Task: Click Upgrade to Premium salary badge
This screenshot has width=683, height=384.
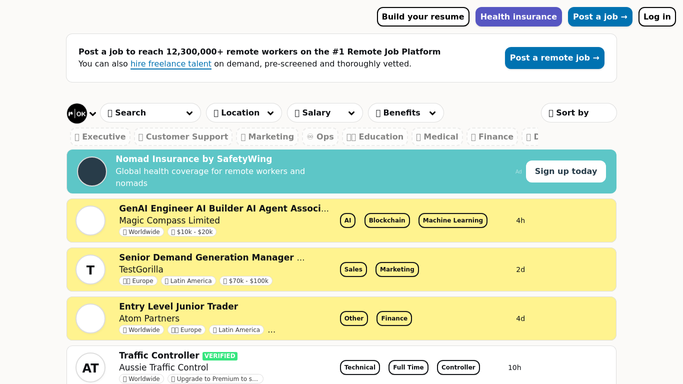Action: 215,379
